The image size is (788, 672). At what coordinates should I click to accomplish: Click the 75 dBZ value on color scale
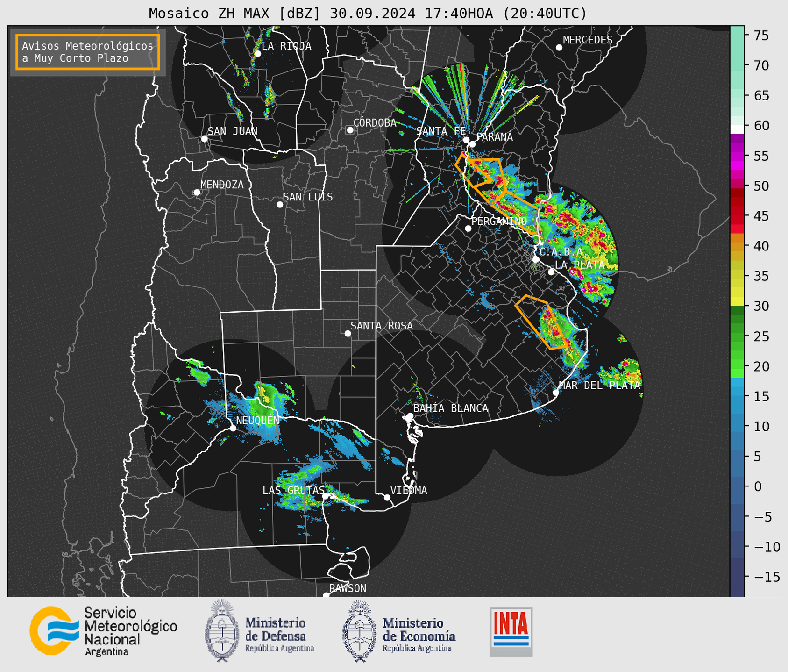click(x=761, y=36)
